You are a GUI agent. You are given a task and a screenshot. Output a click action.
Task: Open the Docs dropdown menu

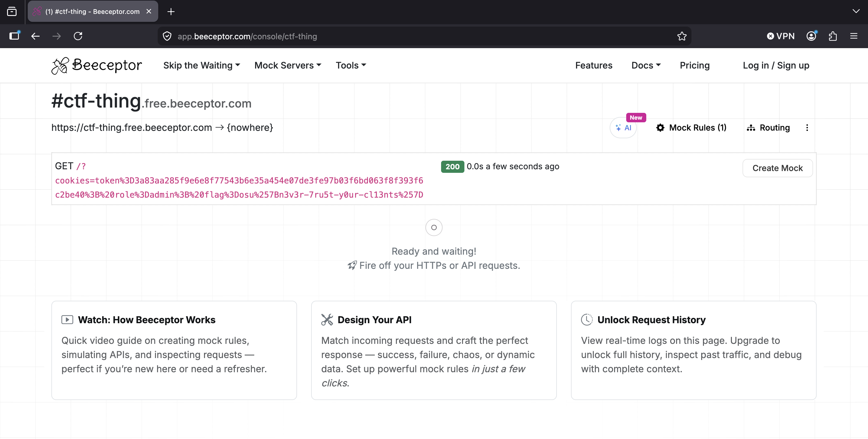click(x=646, y=65)
